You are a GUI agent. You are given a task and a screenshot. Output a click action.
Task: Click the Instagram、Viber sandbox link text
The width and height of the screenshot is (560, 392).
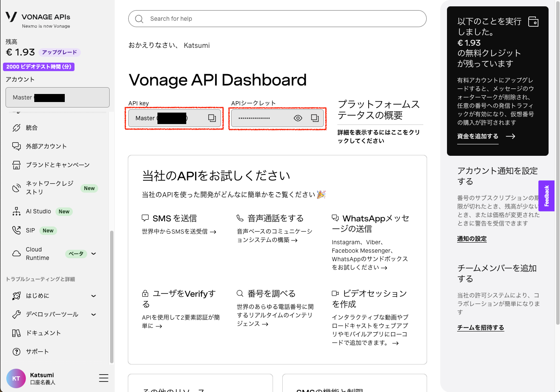click(x=370, y=255)
